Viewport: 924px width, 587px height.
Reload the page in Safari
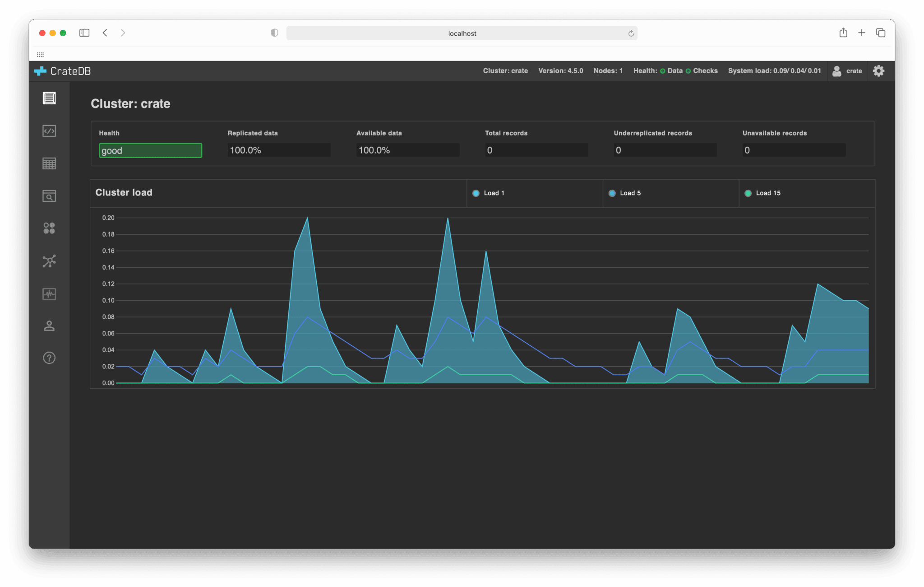tap(631, 33)
